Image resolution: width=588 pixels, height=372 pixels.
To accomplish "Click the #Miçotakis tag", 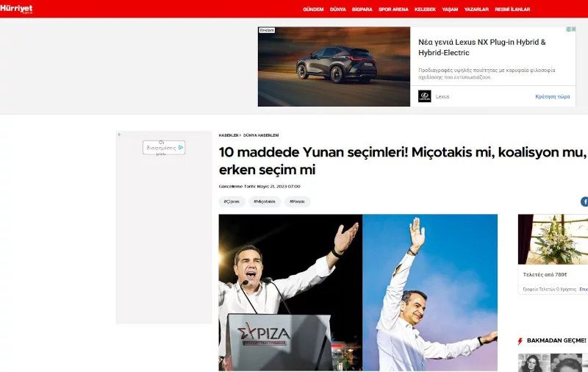I will pos(265,201).
